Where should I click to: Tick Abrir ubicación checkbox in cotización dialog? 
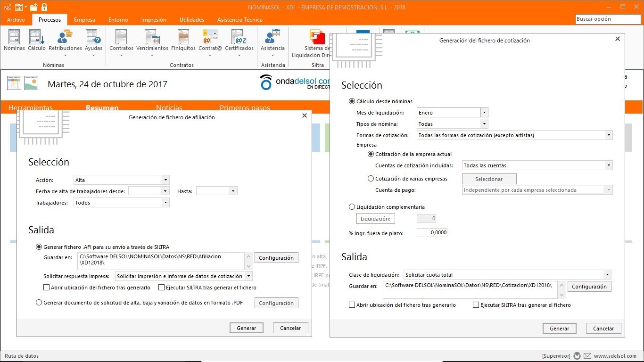click(352, 305)
